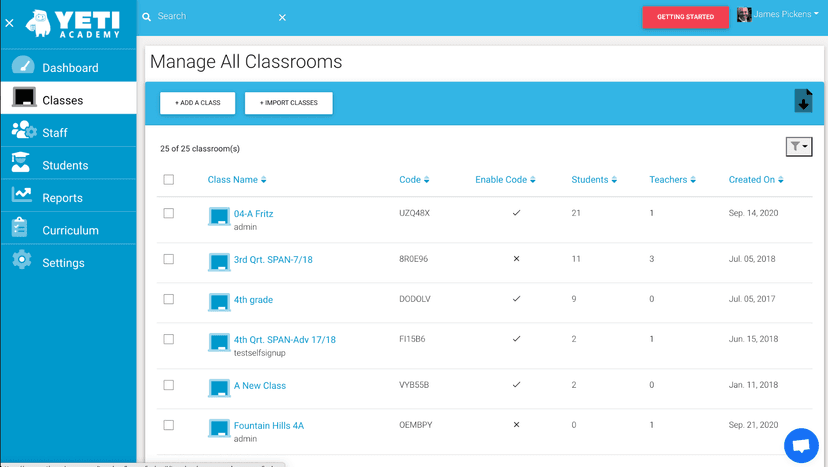This screenshot has width=828, height=467.
Task: Click the Dashboard gauge icon
Action: pyautogui.click(x=23, y=66)
